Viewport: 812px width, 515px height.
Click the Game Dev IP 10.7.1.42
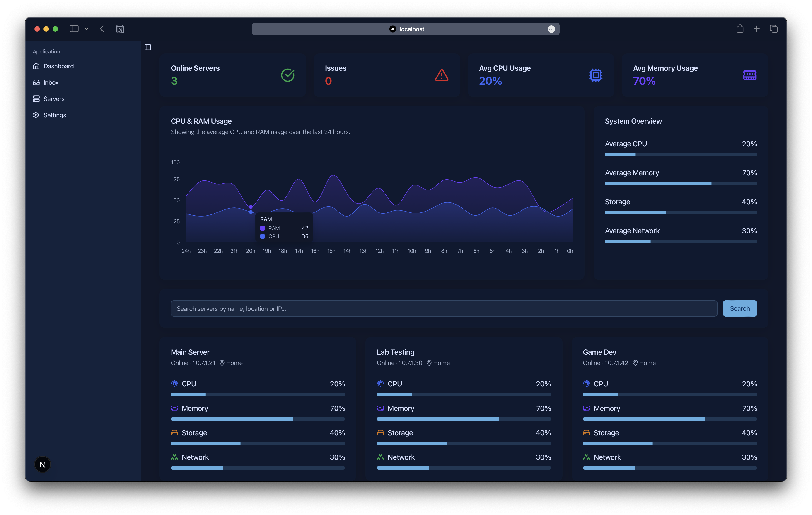(617, 363)
